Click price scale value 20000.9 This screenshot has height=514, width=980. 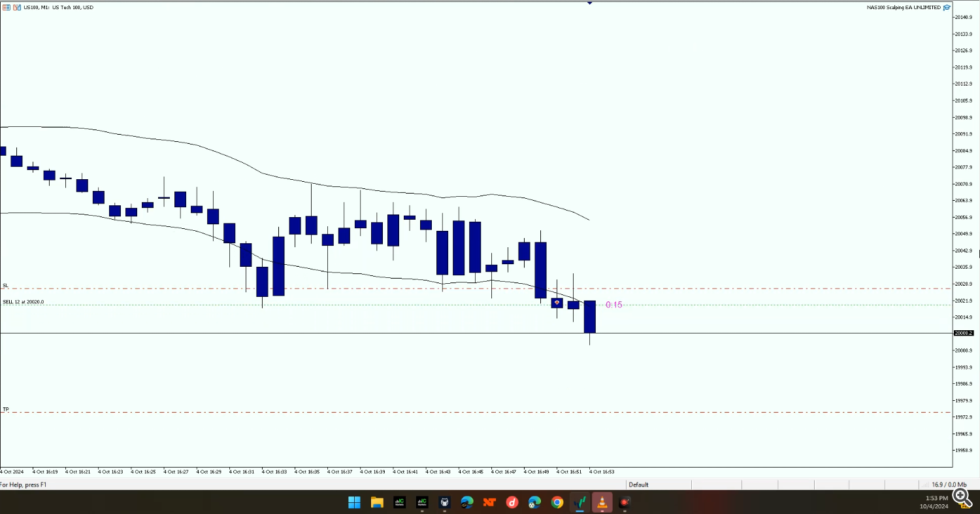pyautogui.click(x=964, y=351)
